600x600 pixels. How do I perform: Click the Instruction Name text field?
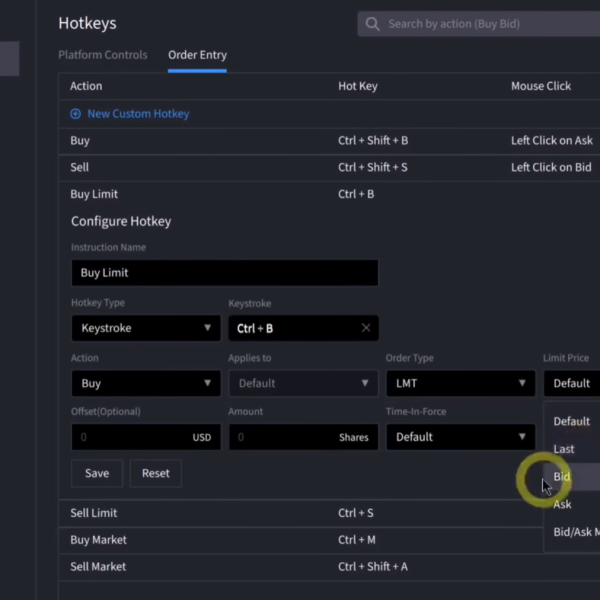(224, 273)
